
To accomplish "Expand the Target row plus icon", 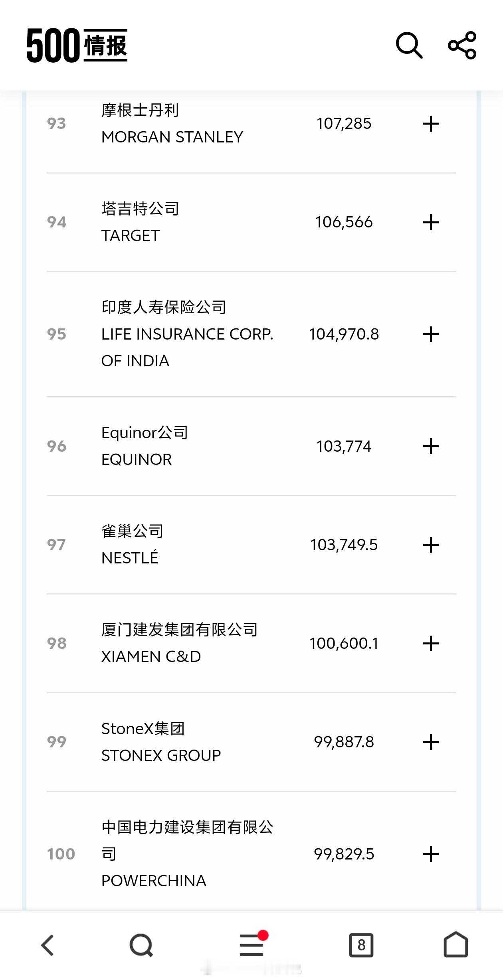I will [x=431, y=222].
